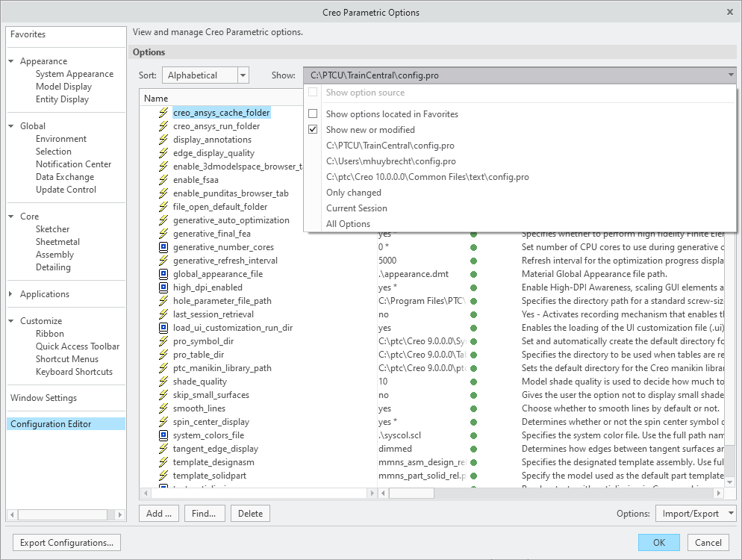Screen dimensions: 742x560
Task: Click the options table horizontal scrollbar thumb
Action: [x=411, y=494]
